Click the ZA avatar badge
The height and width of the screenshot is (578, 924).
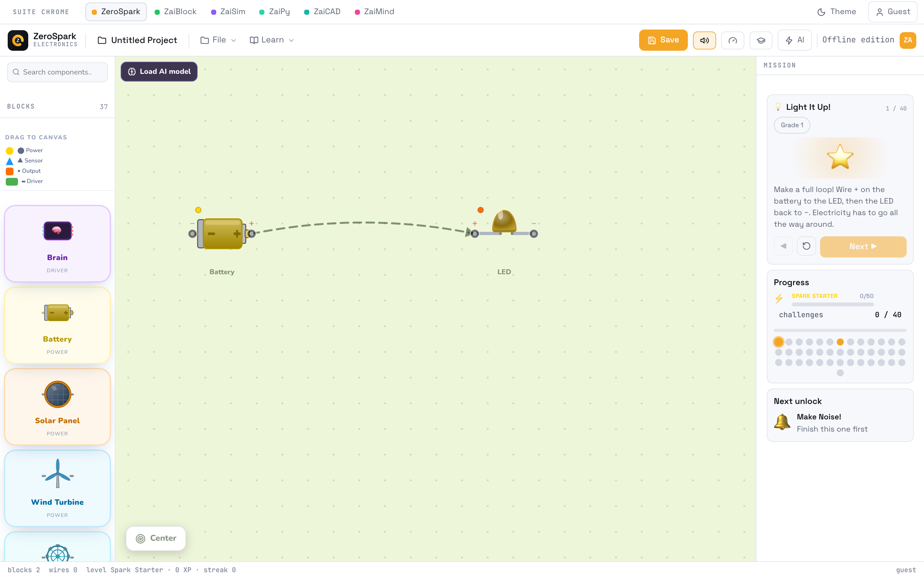908,40
